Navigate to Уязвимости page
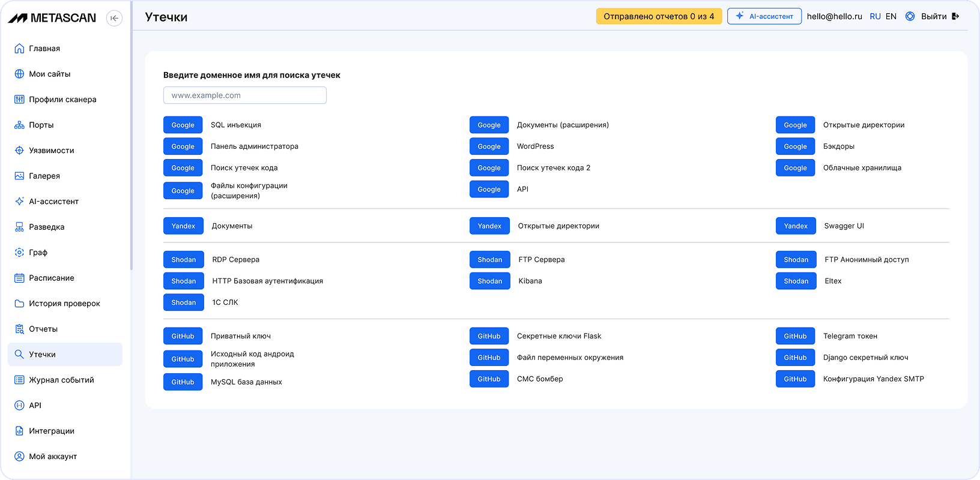This screenshot has width=980, height=480. (65, 151)
